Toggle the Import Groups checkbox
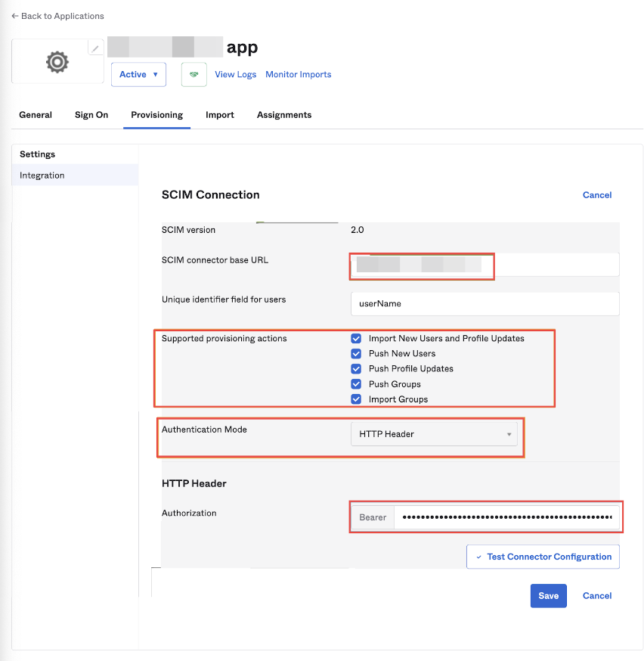The width and height of the screenshot is (644, 661). pos(356,399)
